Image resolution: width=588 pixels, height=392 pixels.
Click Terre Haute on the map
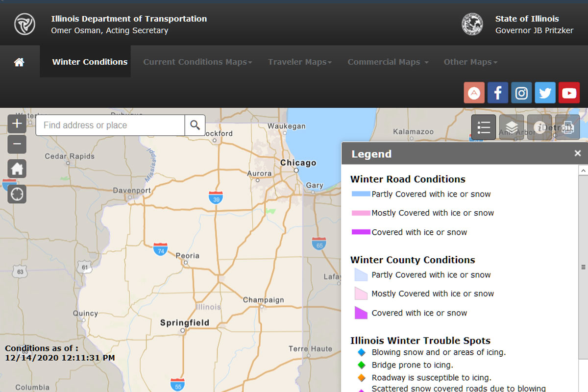(310, 349)
